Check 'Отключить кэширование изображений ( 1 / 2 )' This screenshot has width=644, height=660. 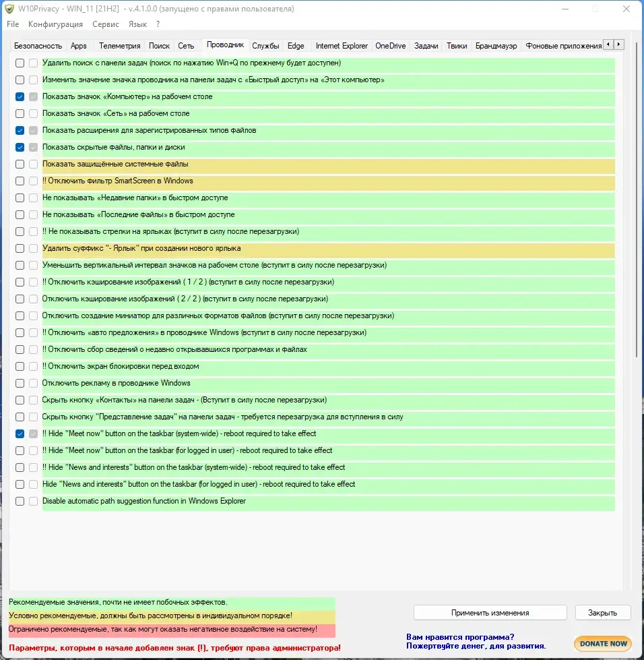pyautogui.click(x=20, y=282)
